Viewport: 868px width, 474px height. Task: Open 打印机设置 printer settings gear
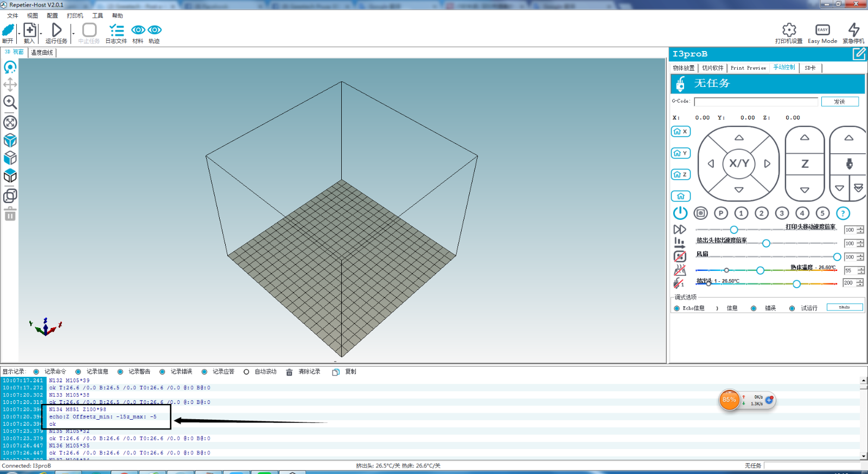pyautogui.click(x=789, y=30)
